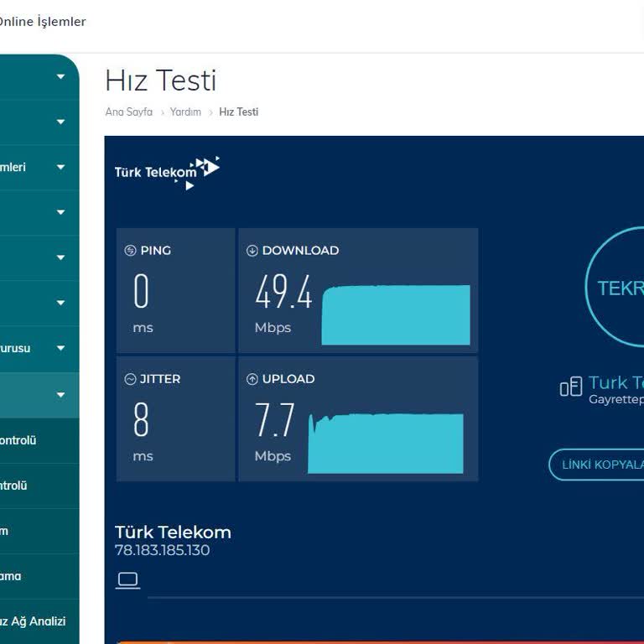Open the Online İşlemler menu at top
Viewport: 644px width, 644px height.
pyautogui.click(x=42, y=22)
